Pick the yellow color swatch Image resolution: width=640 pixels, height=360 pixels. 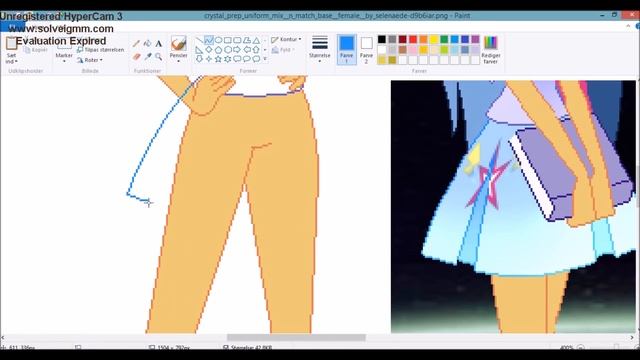coord(434,40)
